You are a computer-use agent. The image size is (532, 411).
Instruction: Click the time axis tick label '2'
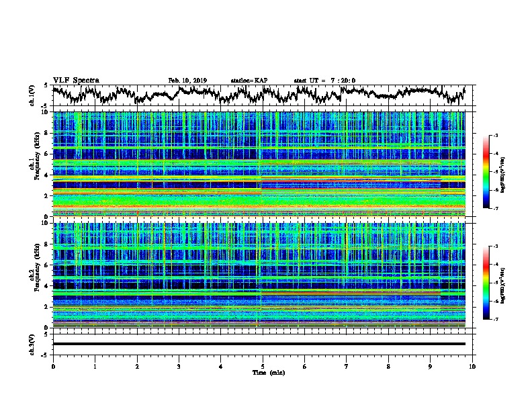tap(137, 367)
